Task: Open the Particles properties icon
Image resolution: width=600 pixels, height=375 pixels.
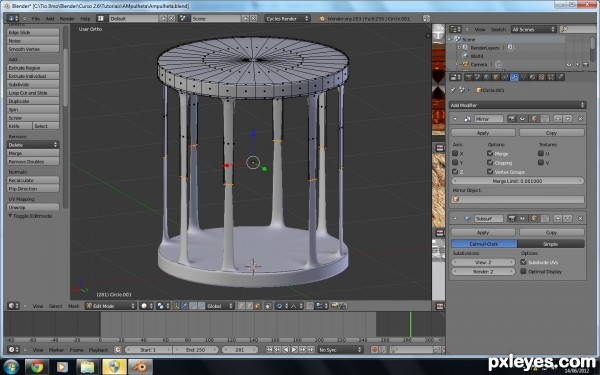Action: [551, 77]
